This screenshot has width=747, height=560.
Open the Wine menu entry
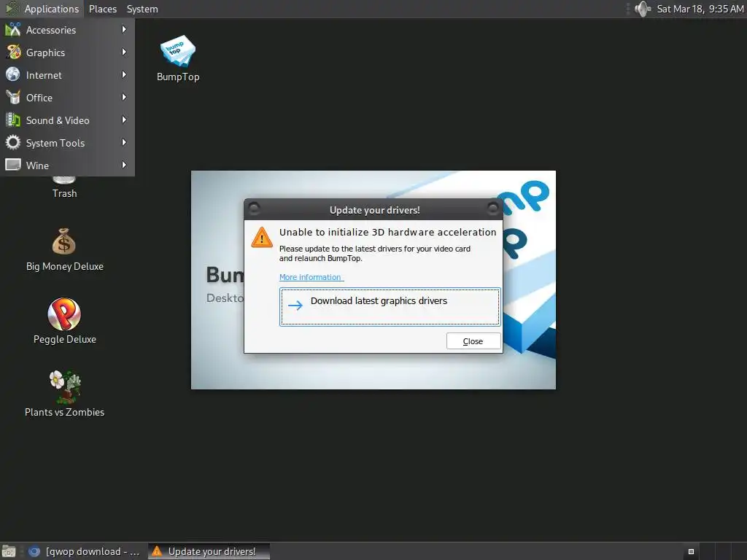pos(67,165)
